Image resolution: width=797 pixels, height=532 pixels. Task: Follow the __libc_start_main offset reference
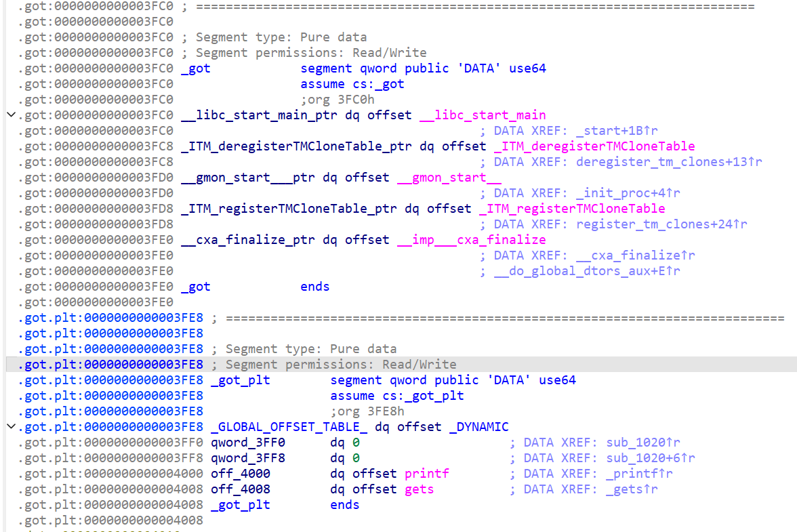pos(483,115)
